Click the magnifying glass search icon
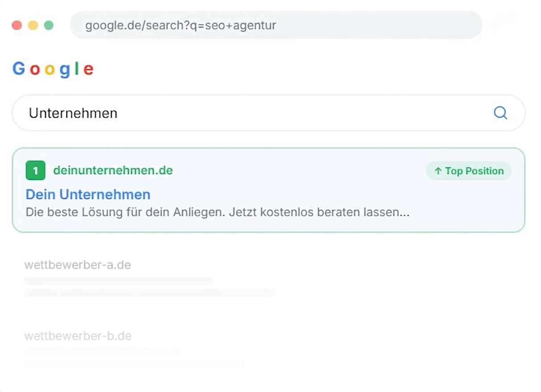 (500, 113)
